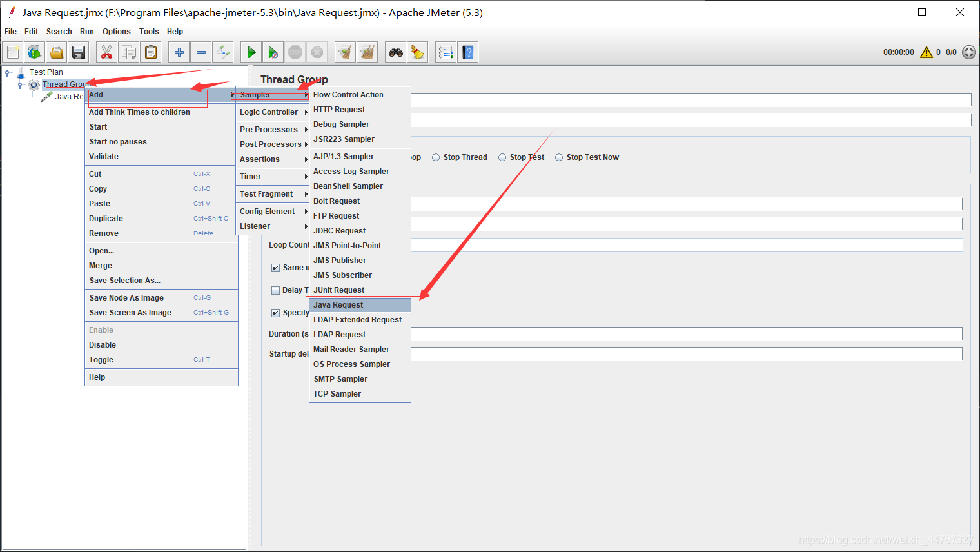
Task: Open the Function Helper dialog icon
Action: (x=446, y=52)
